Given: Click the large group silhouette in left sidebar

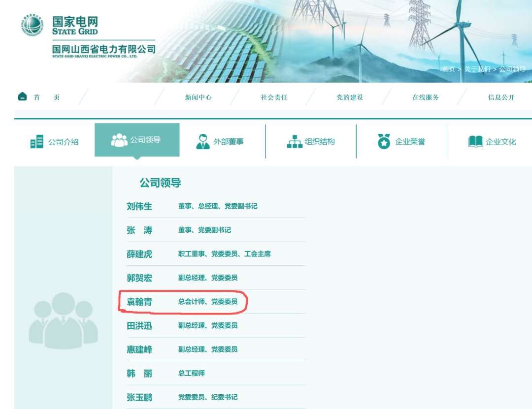Looking at the screenshot, I should point(64,320).
